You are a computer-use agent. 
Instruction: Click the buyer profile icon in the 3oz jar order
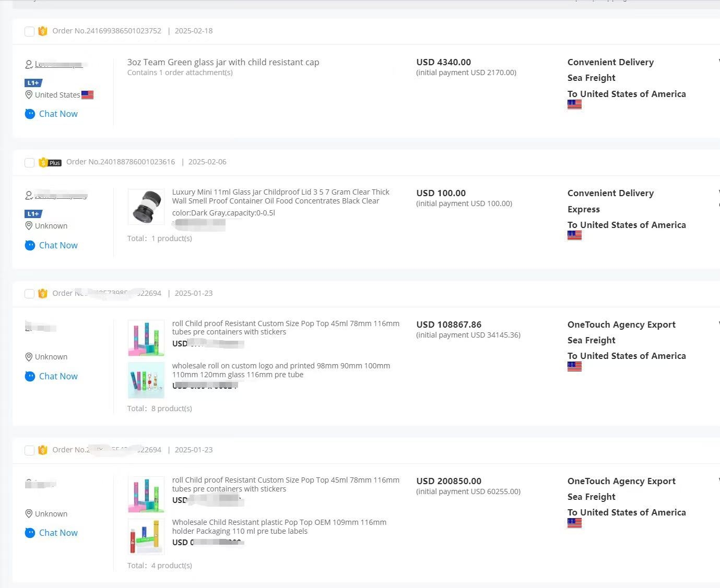coord(29,65)
